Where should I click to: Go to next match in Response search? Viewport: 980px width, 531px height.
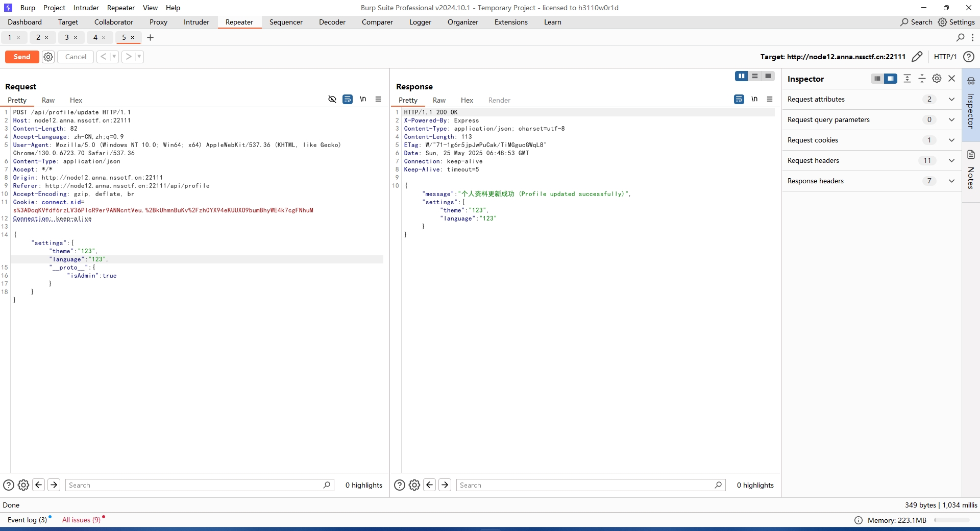click(x=445, y=485)
